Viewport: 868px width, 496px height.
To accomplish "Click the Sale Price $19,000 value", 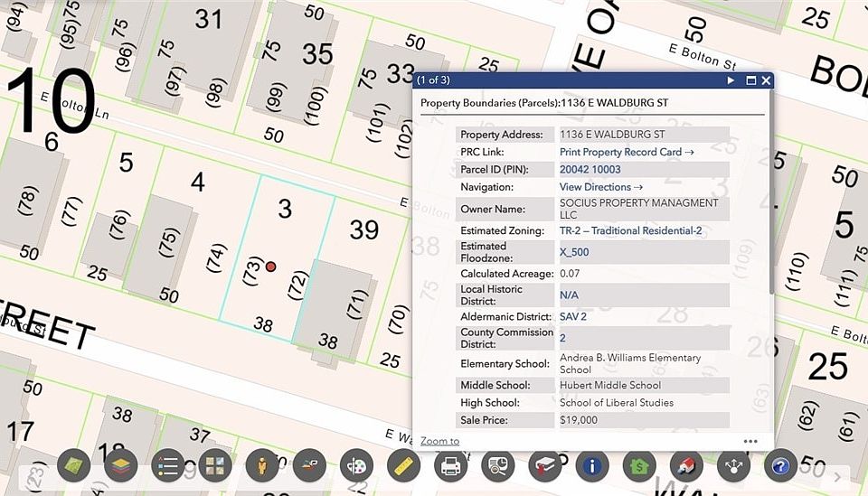I will coord(579,420).
